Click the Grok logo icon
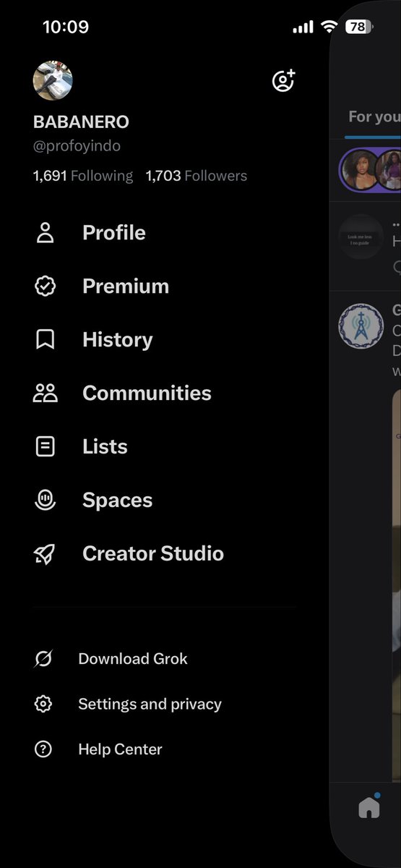Image resolution: width=401 pixels, height=868 pixels. [43, 659]
